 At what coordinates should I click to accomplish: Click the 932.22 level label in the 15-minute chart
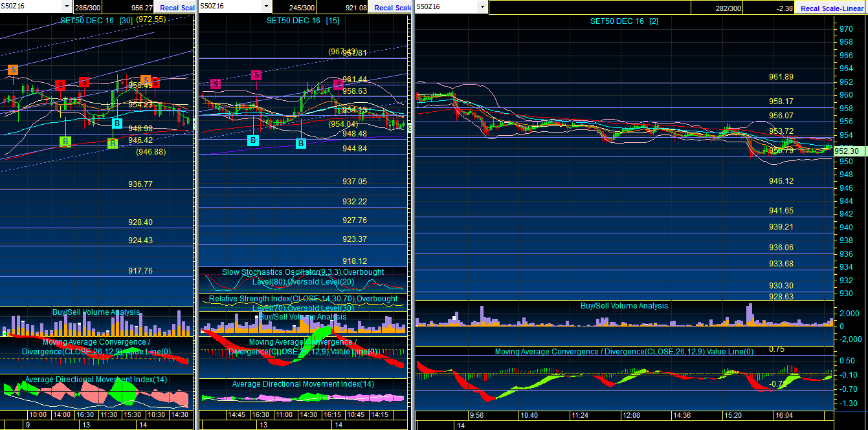355,202
